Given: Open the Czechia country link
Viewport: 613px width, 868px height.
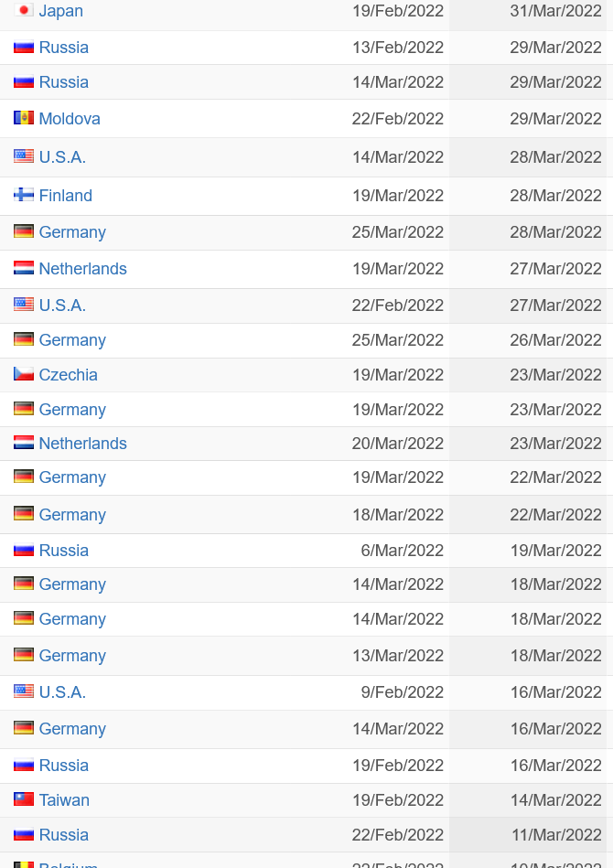Looking at the screenshot, I should coord(68,375).
